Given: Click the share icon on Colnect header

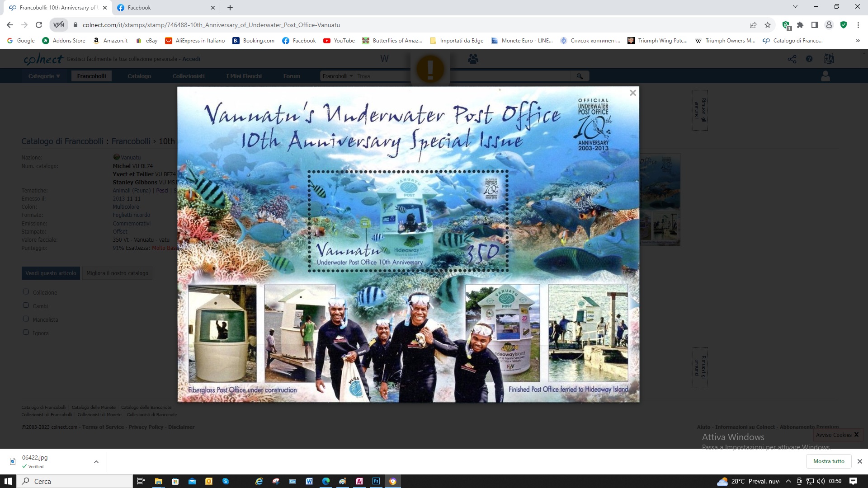Looking at the screenshot, I should click(792, 59).
